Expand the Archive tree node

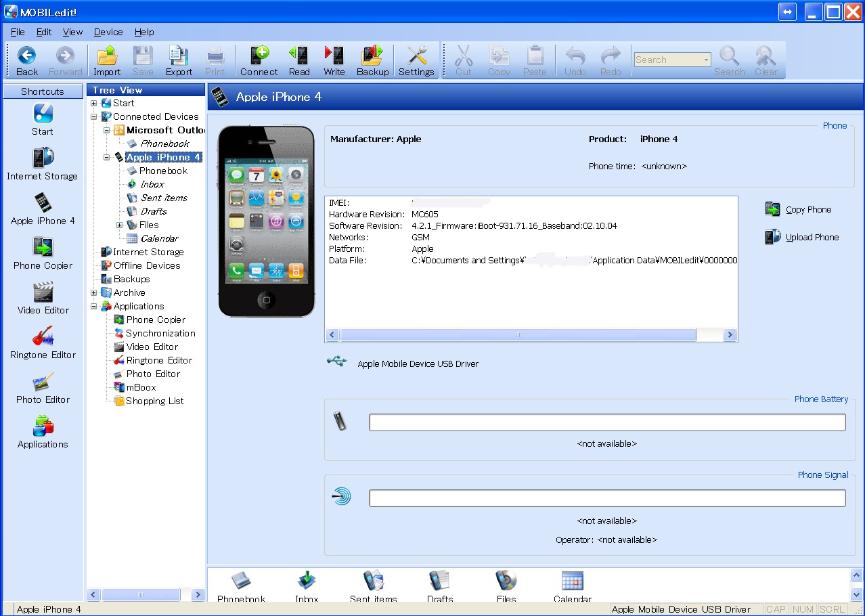point(94,292)
